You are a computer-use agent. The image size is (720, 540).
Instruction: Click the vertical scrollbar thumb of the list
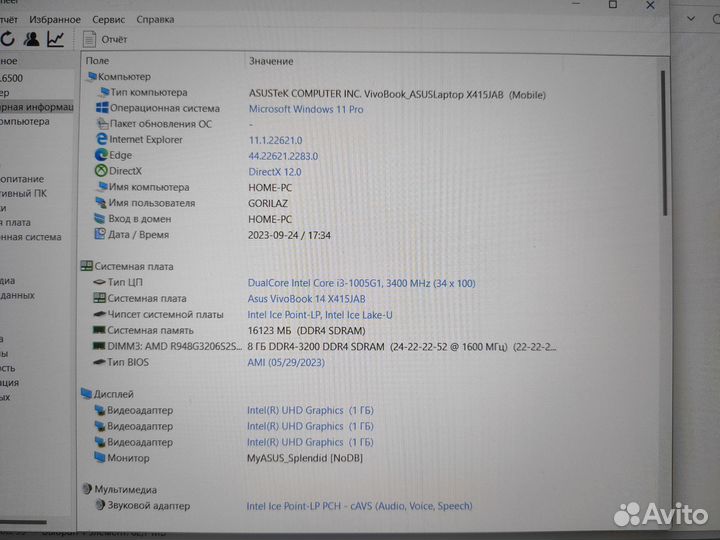click(x=664, y=142)
